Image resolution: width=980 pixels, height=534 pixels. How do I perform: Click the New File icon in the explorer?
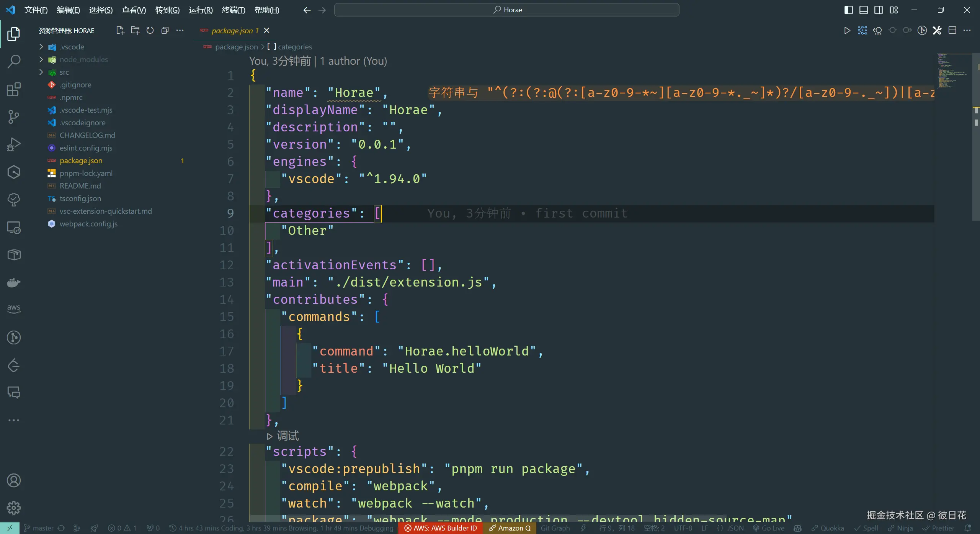tap(120, 31)
